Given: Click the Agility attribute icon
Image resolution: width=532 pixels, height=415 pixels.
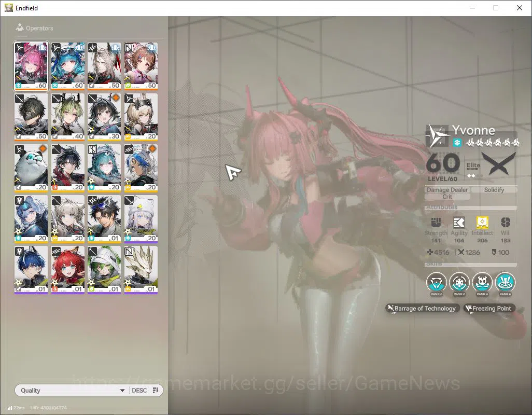Looking at the screenshot, I should click(x=459, y=222).
